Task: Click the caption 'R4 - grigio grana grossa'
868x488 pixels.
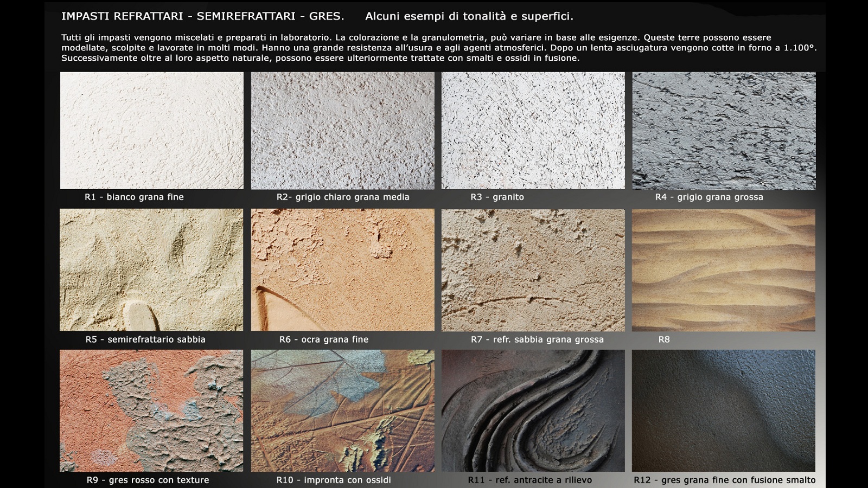Action: tap(709, 197)
